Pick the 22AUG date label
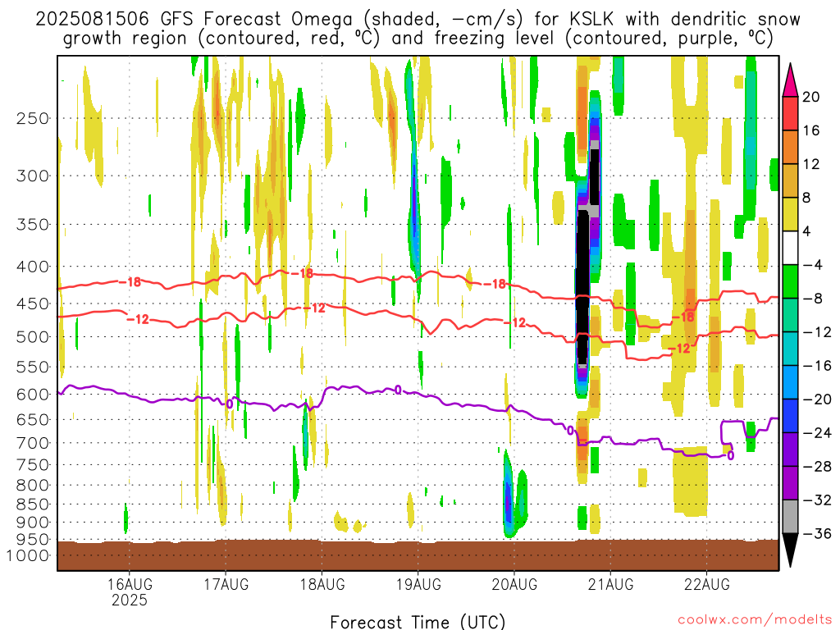Screen dimensions: 840x630 click(706, 584)
